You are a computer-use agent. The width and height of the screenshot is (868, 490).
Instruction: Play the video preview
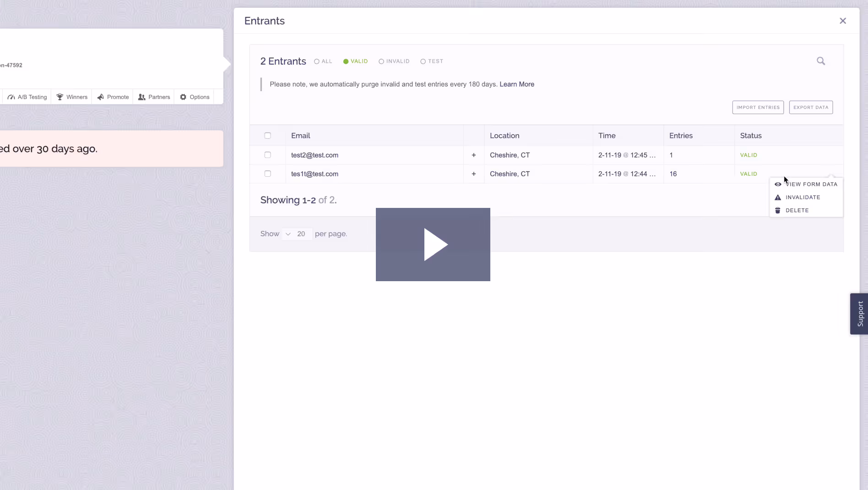(x=433, y=245)
